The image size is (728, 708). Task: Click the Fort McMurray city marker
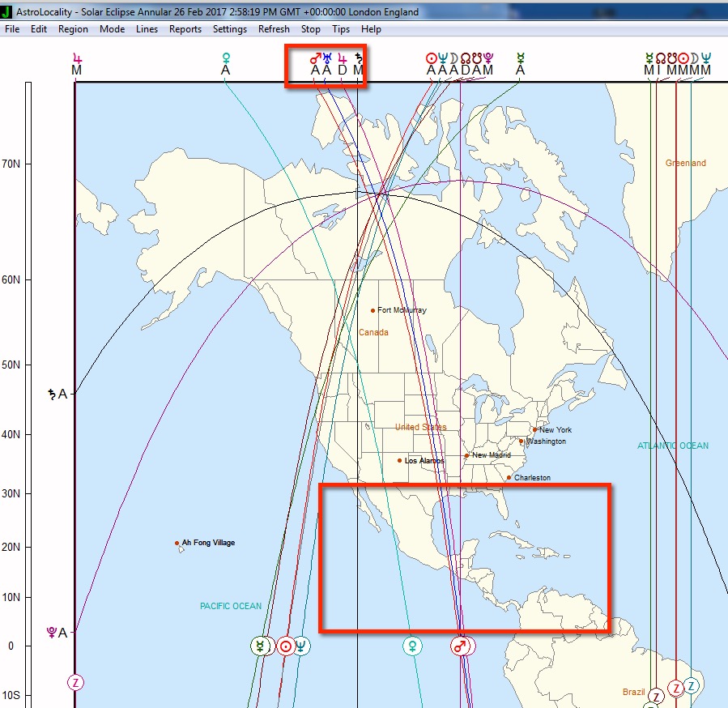373,310
